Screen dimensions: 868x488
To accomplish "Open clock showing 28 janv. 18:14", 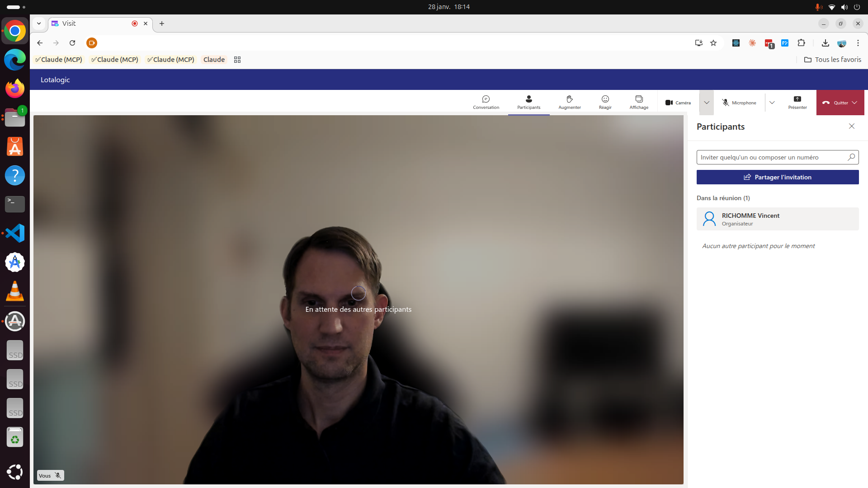I will [449, 7].
